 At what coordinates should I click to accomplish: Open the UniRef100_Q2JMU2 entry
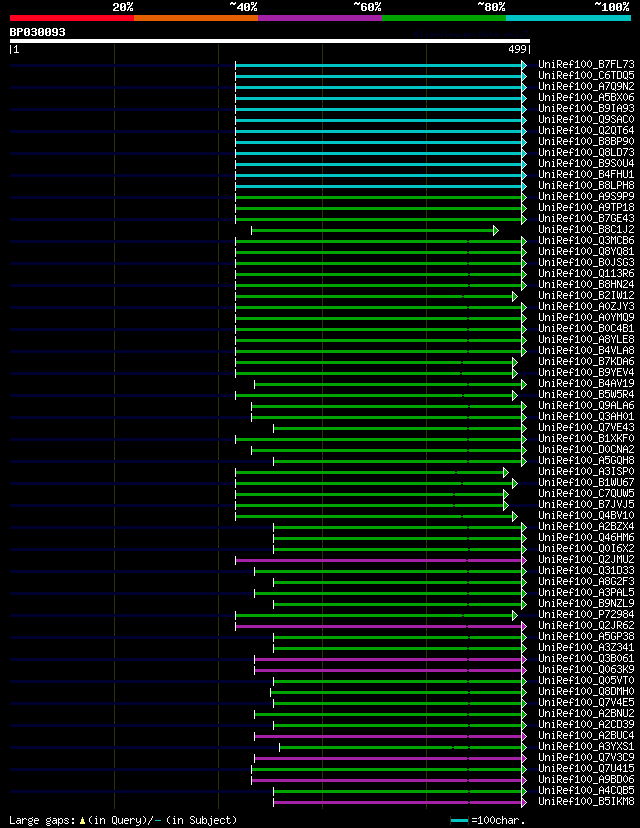click(x=586, y=560)
